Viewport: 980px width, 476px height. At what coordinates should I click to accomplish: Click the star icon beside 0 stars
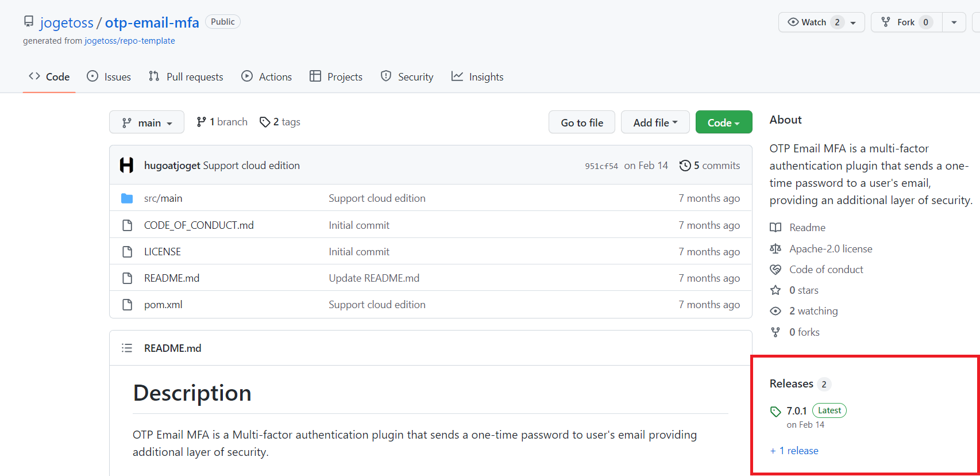click(775, 290)
